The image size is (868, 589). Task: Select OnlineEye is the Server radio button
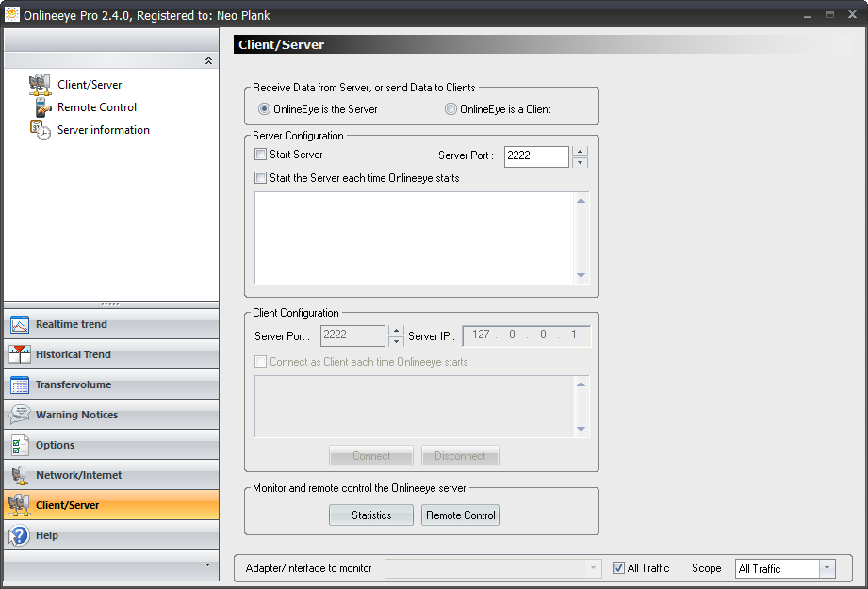(264, 109)
